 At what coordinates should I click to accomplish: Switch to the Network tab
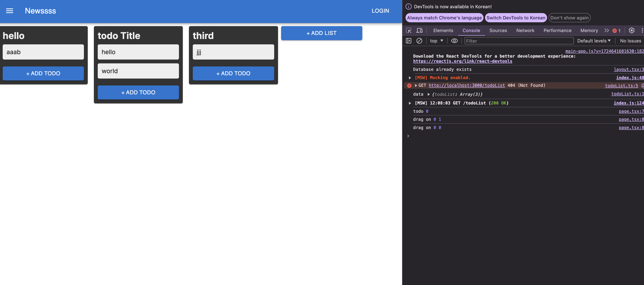pyautogui.click(x=525, y=31)
